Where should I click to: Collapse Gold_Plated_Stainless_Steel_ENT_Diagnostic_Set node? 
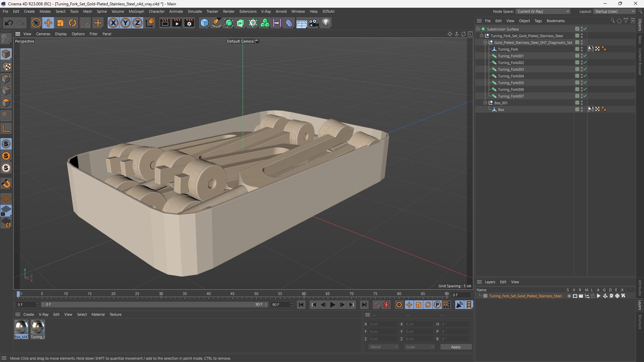[485, 43]
